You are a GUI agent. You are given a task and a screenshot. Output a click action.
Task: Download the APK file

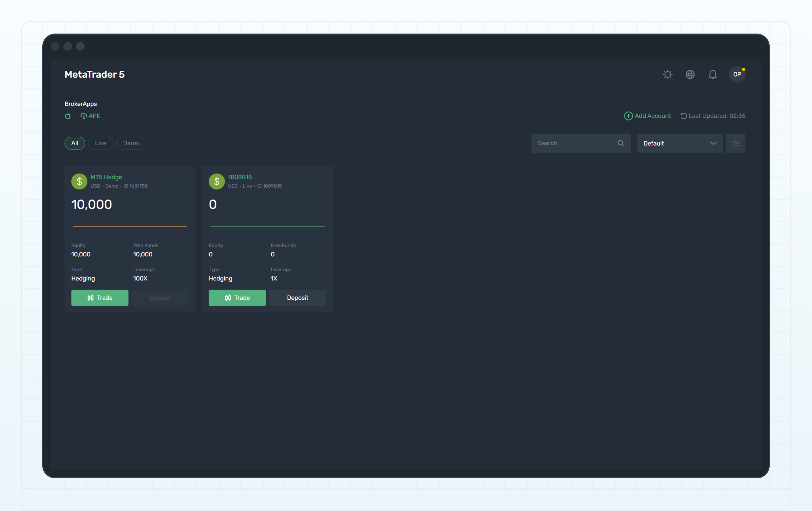tap(90, 116)
